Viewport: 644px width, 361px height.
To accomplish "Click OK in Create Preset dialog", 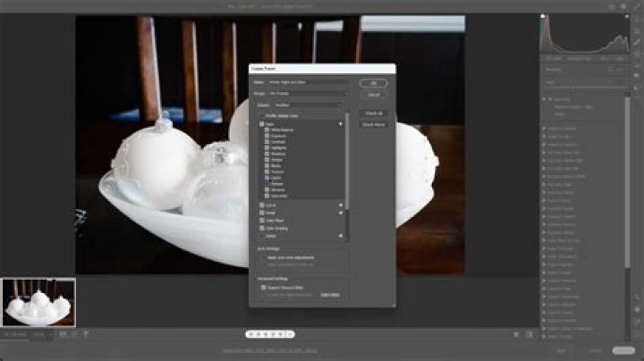I will [373, 83].
